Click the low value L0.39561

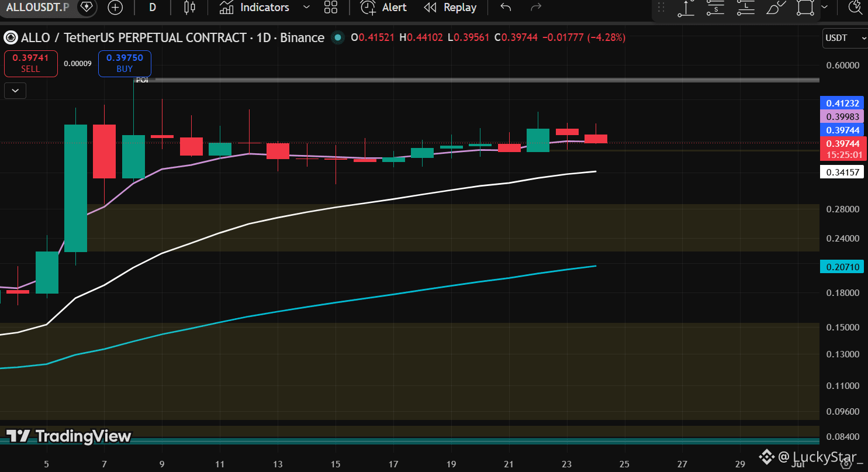469,38
